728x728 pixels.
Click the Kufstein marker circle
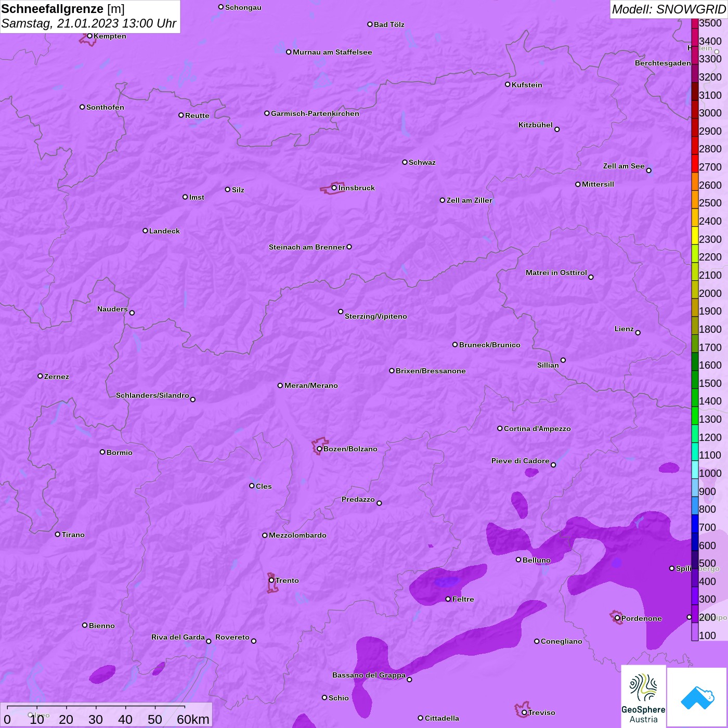click(x=508, y=84)
